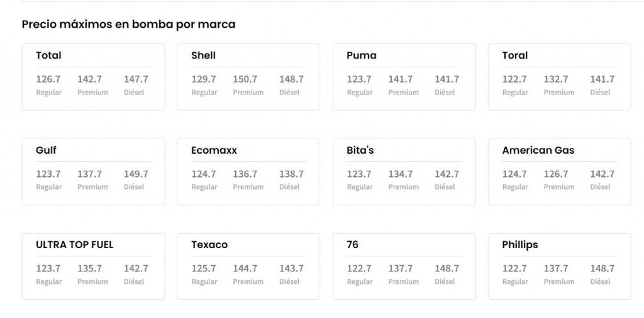Click the 'Precio máximos en bomba por marca' heading

tap(128, 25)
